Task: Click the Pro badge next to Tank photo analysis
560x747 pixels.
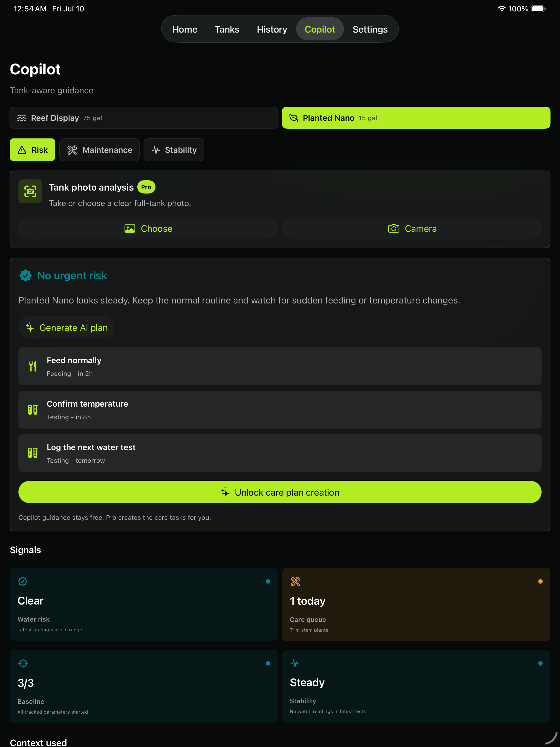Action: pyautogui.click(x=146, y=187)
